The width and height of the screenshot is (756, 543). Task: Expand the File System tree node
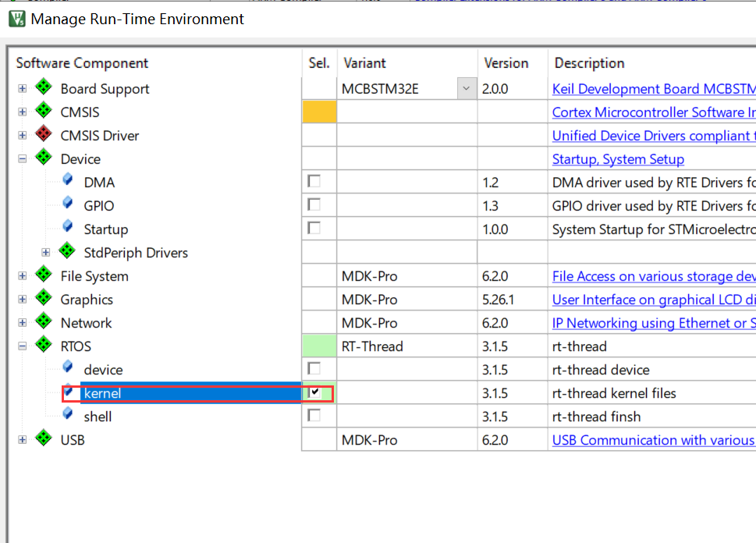pyautogui.click(x=22, y=275)
